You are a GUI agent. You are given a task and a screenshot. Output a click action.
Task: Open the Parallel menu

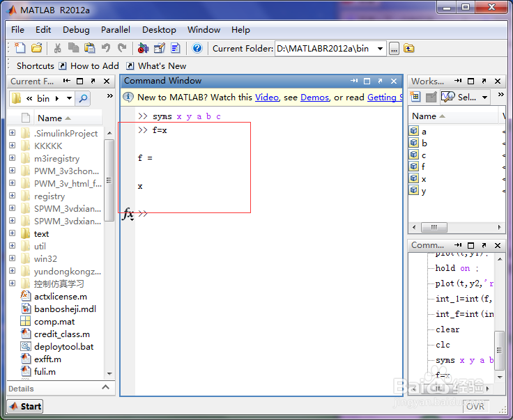click(x=116, y=30)
